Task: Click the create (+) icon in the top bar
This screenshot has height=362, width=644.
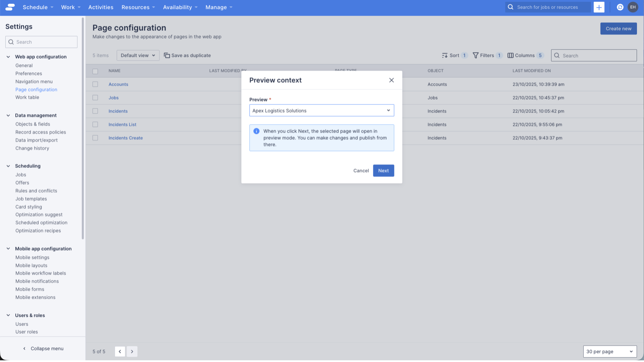Action: click(599, 7)
